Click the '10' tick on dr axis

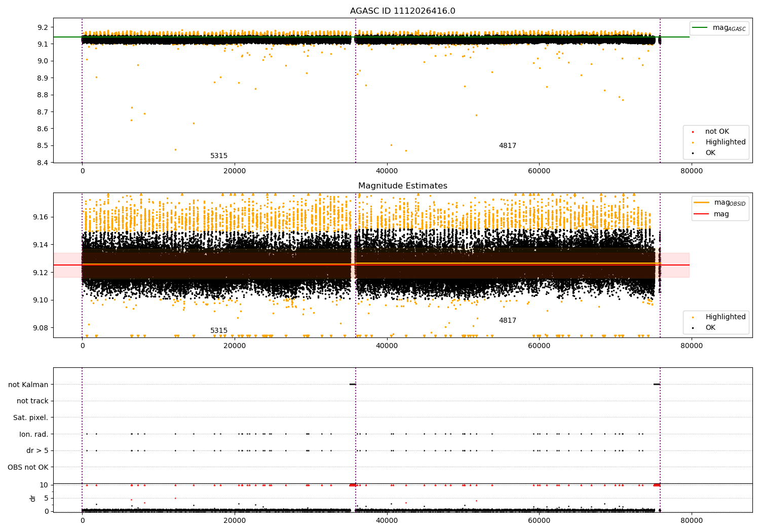[44, 485]
